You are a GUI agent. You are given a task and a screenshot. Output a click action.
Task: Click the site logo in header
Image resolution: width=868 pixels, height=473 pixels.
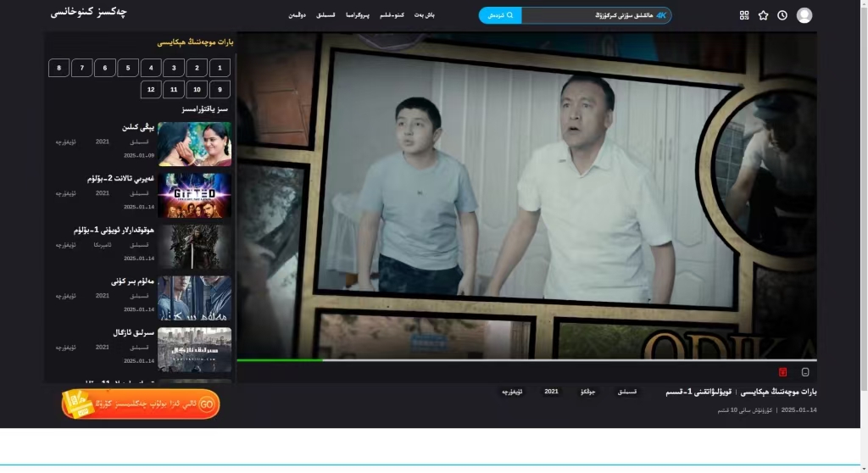89,13
